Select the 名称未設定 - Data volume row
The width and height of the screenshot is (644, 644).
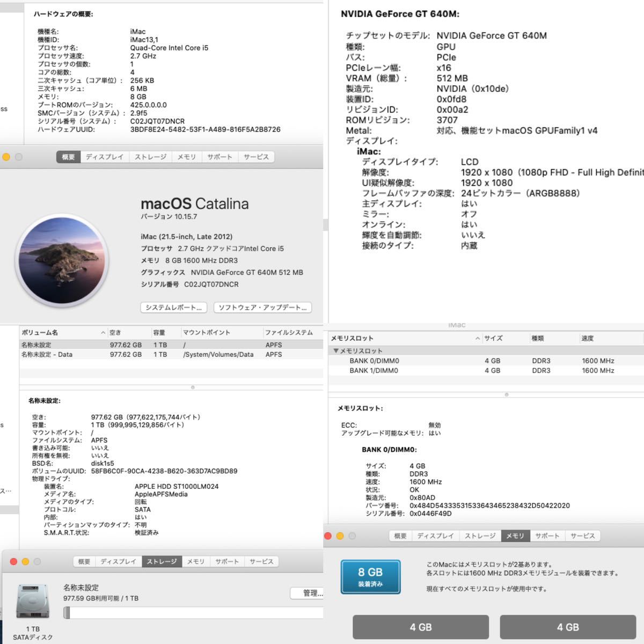[x=171, y=355]
